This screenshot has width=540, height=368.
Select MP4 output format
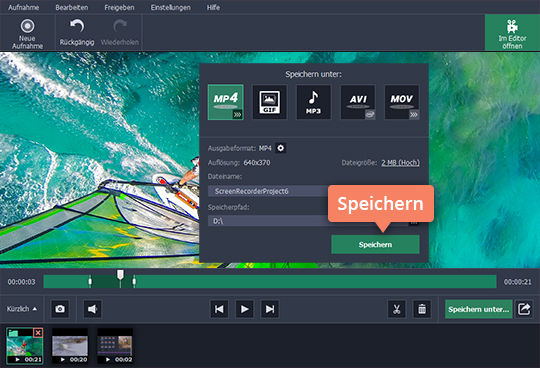coord(226,102)
